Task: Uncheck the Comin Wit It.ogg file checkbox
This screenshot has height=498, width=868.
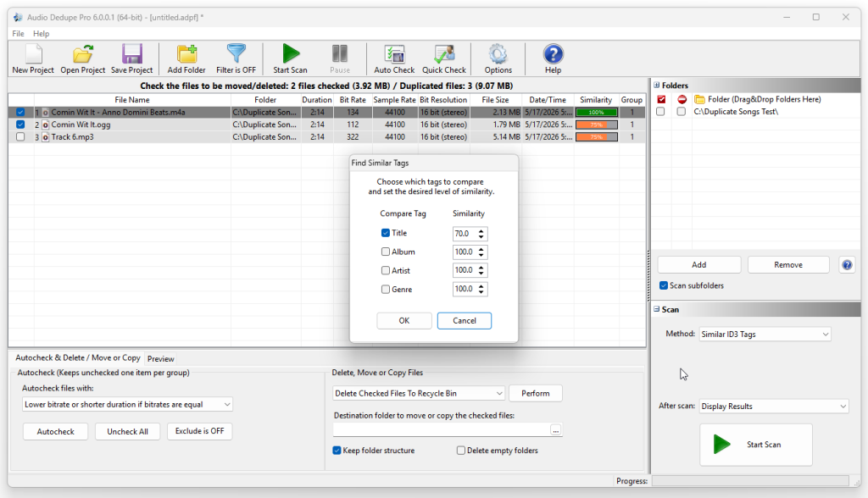Action: coord(20,125)
